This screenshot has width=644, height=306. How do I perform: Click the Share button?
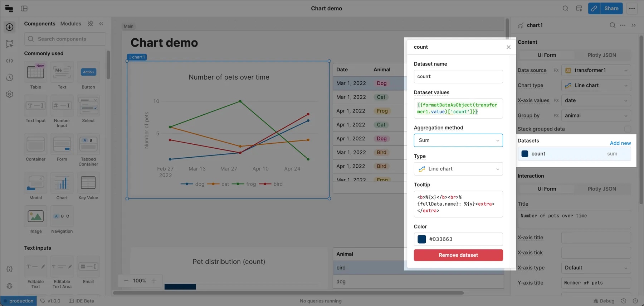click(611, 8)
